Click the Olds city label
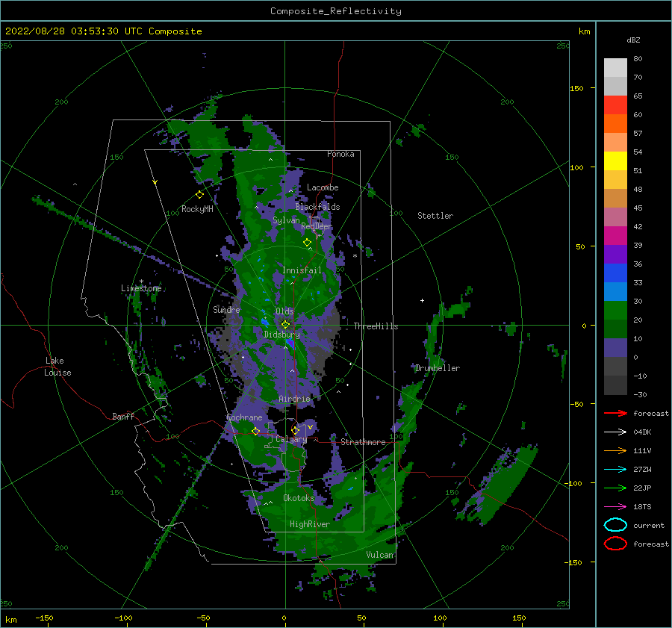Screen dimensions: 672x628 [284, 311]
